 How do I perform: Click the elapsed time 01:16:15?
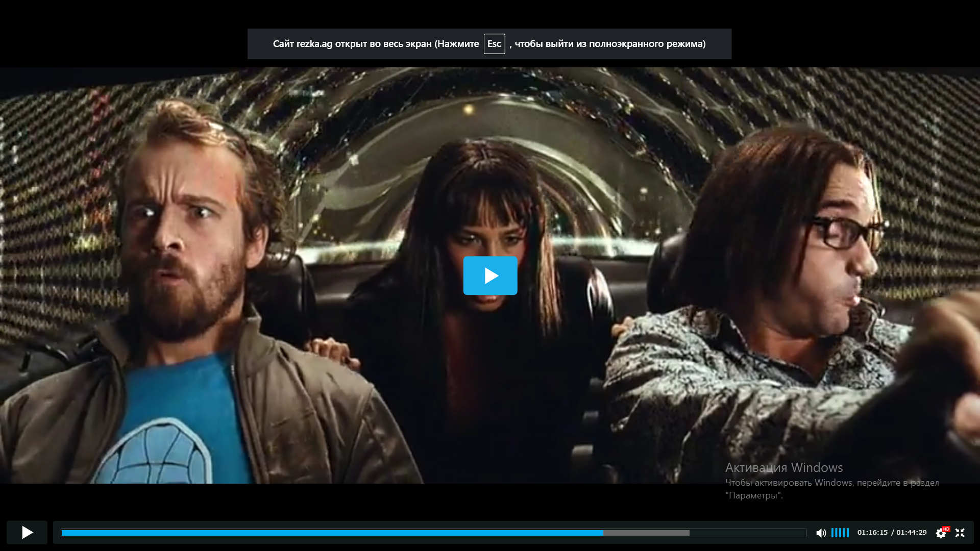(872, 532)
